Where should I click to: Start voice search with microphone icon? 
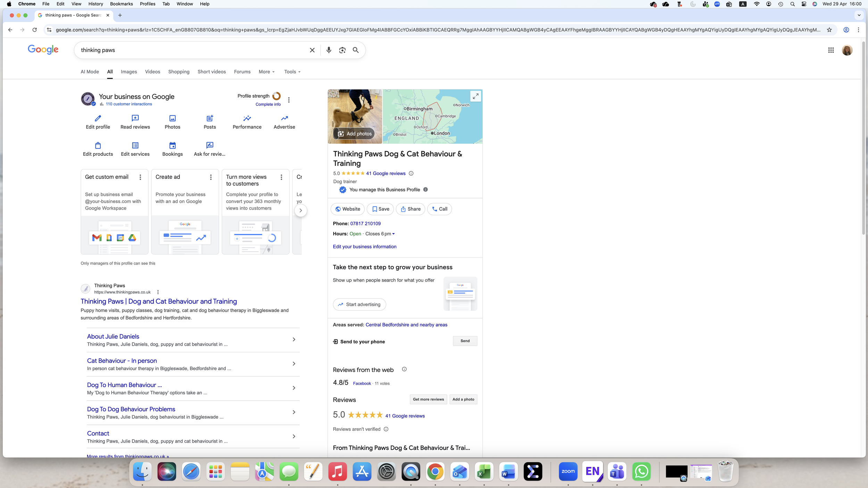[x=328, y=50]
